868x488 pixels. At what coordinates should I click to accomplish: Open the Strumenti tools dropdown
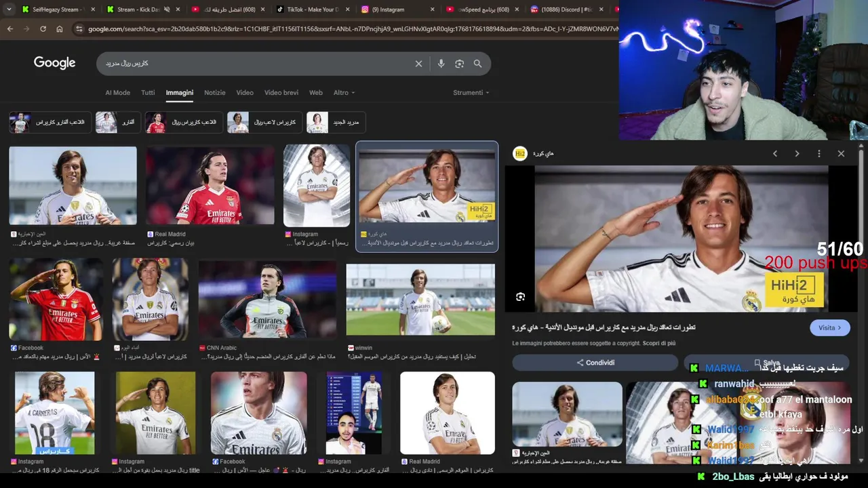tap(471, 92)
